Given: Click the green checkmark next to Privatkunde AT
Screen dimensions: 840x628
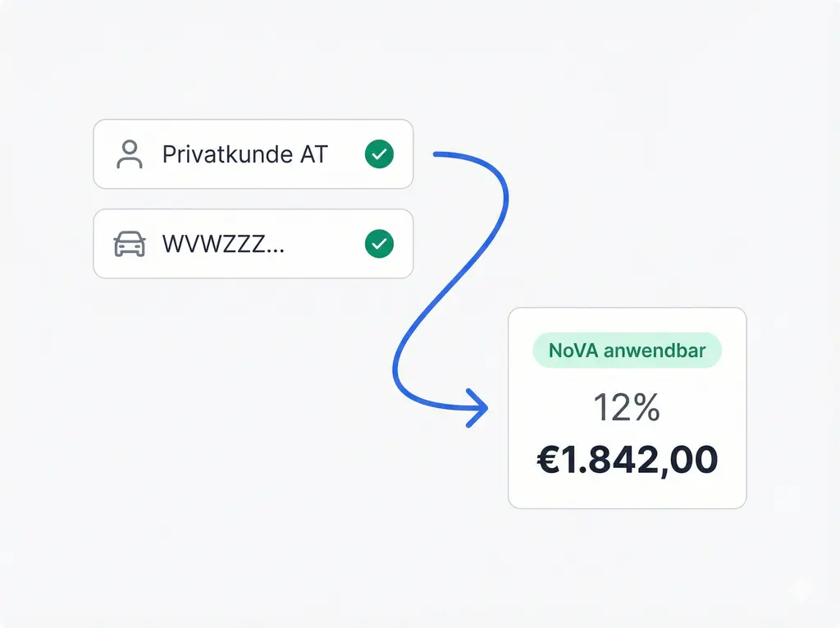Looking at the screenshot, I should [x=379, y=154].
